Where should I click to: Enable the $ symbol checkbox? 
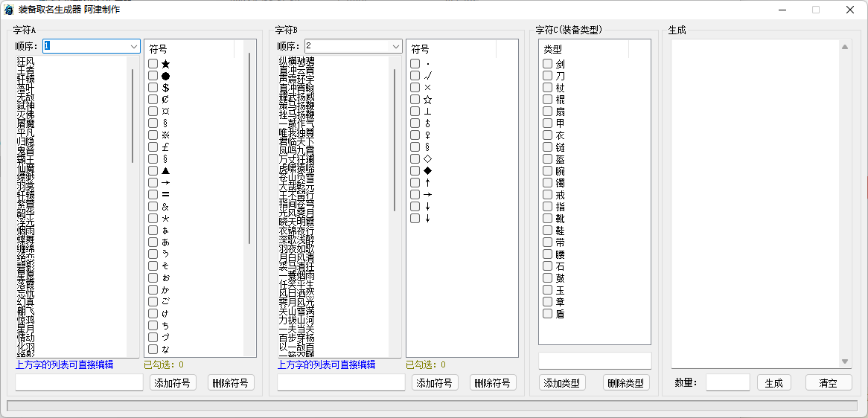pyautogui.click(x=153, y=87)
